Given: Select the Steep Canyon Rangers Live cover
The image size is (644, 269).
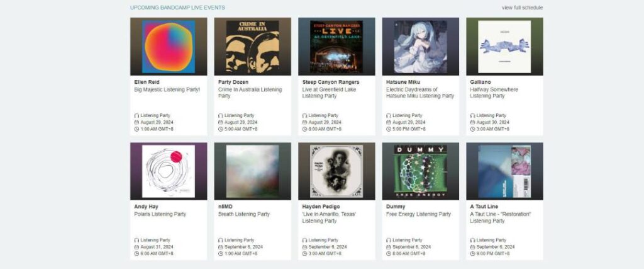Looking at the screenshot, I should pos(336,47).
